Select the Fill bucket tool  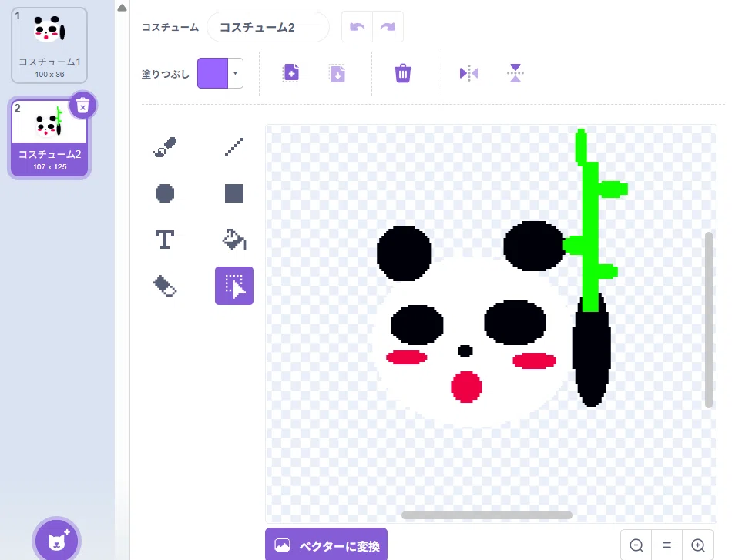tap(234, 240)
